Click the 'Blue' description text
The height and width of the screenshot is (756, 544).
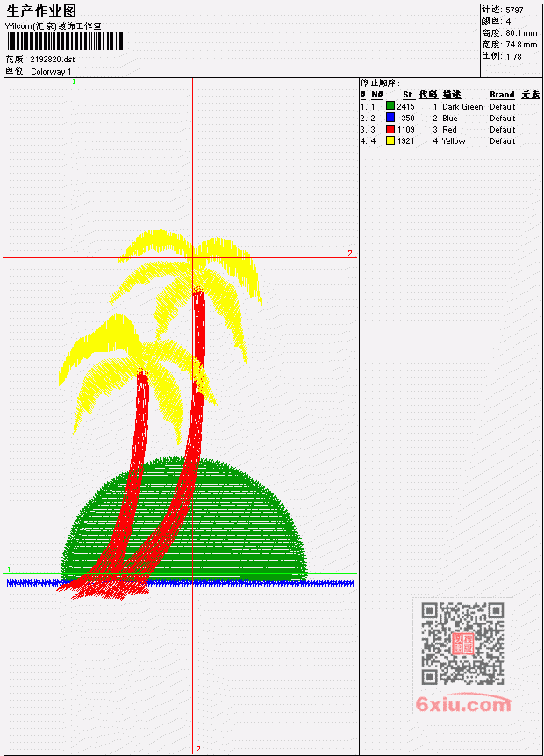(449, 119)
